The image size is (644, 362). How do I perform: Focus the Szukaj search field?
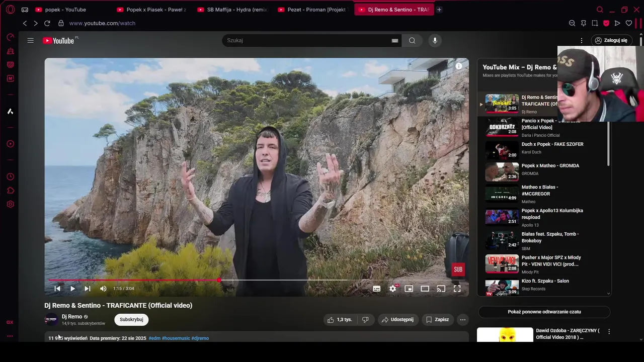tap(307, 40)
